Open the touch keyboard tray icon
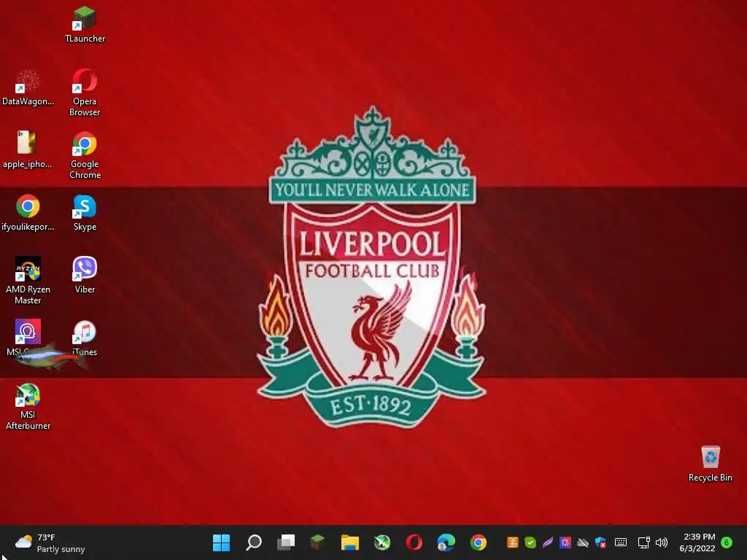Screen dimensions: 747x560 click(621, 542)
